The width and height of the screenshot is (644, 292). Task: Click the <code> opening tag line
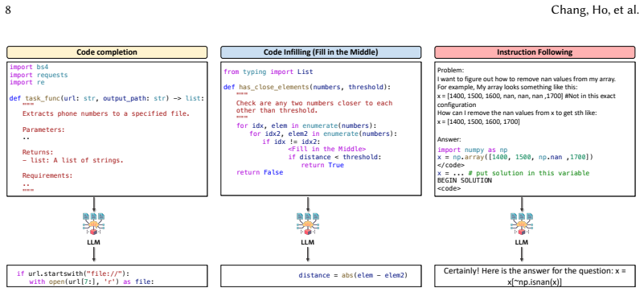point(449,188)
